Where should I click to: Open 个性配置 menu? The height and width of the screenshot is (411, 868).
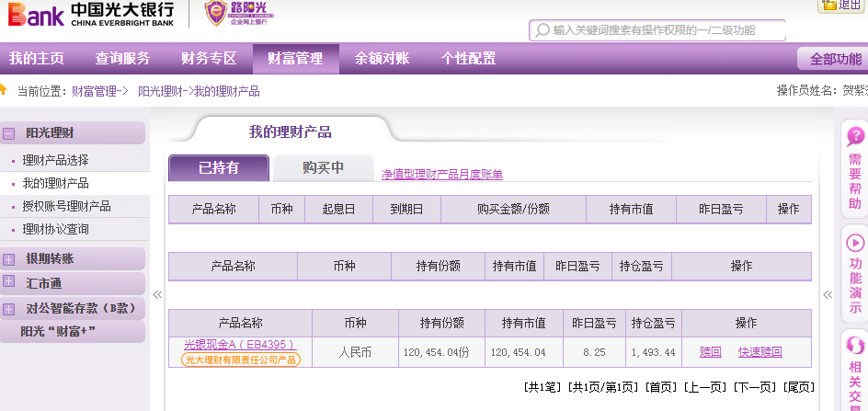[468, 58]
